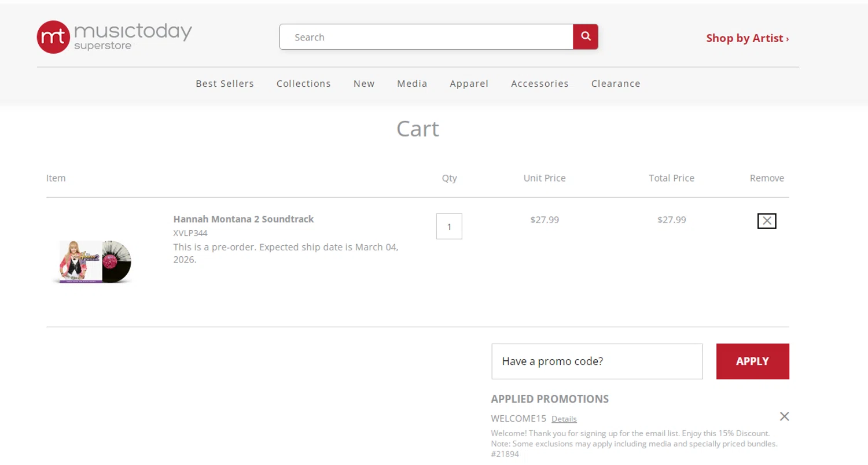Click the SKU text XVLP344
This screenshot has width=868, height=465.
[x=190, y=233]
